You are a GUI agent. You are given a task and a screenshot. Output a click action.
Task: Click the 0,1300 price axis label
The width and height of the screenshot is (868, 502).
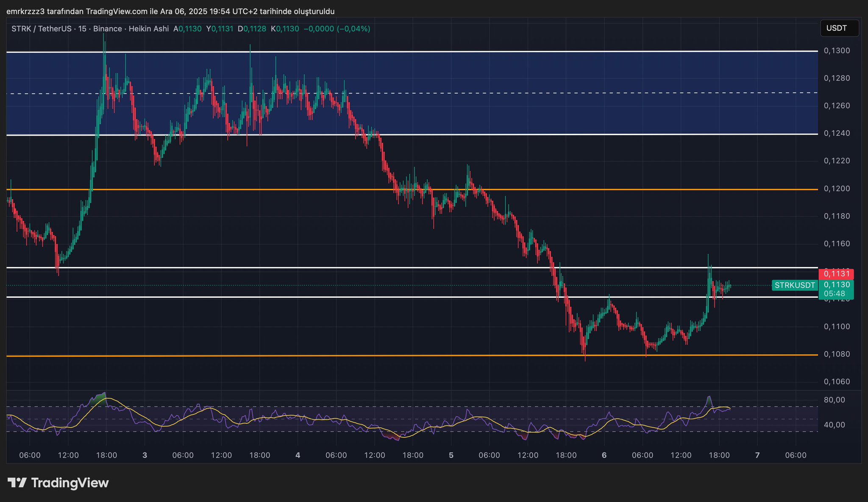pos(837,51)
